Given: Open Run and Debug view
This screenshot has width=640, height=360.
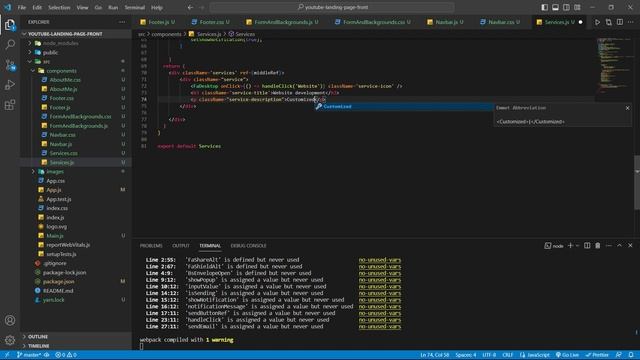Looking at the screenshot, I should 10,85.
